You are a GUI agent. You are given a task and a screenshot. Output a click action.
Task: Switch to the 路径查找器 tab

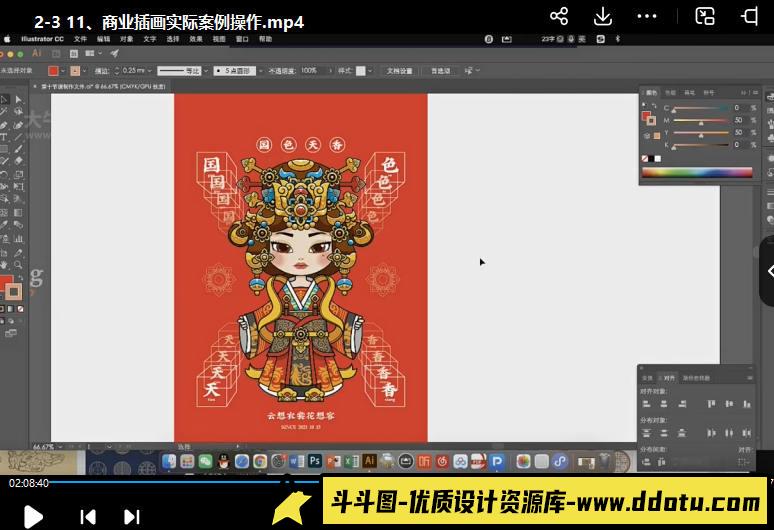[696, 378]
